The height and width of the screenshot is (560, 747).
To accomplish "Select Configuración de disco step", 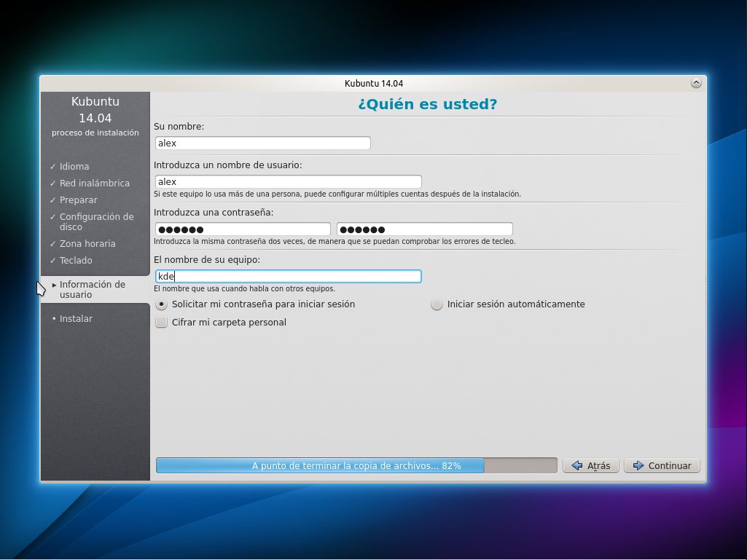I will [96, 221].
